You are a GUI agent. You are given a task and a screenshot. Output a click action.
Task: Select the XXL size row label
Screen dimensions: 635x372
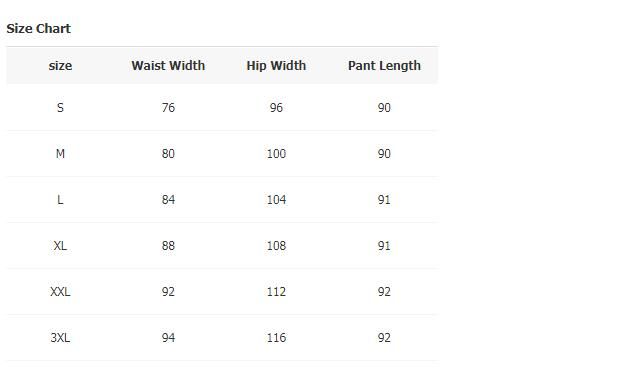(60, 292)
